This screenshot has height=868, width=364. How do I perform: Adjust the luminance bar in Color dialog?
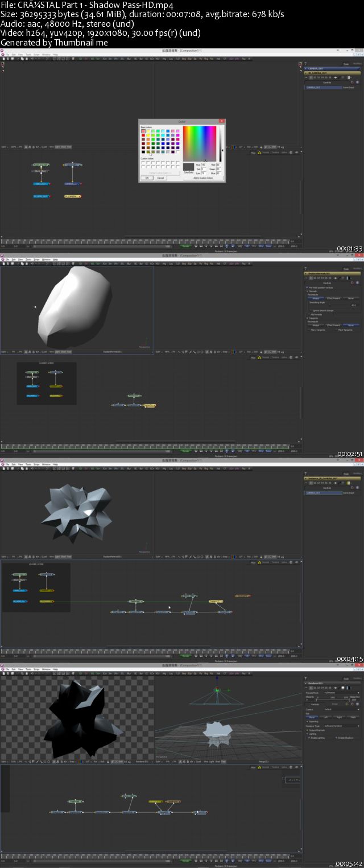point(221,144)
